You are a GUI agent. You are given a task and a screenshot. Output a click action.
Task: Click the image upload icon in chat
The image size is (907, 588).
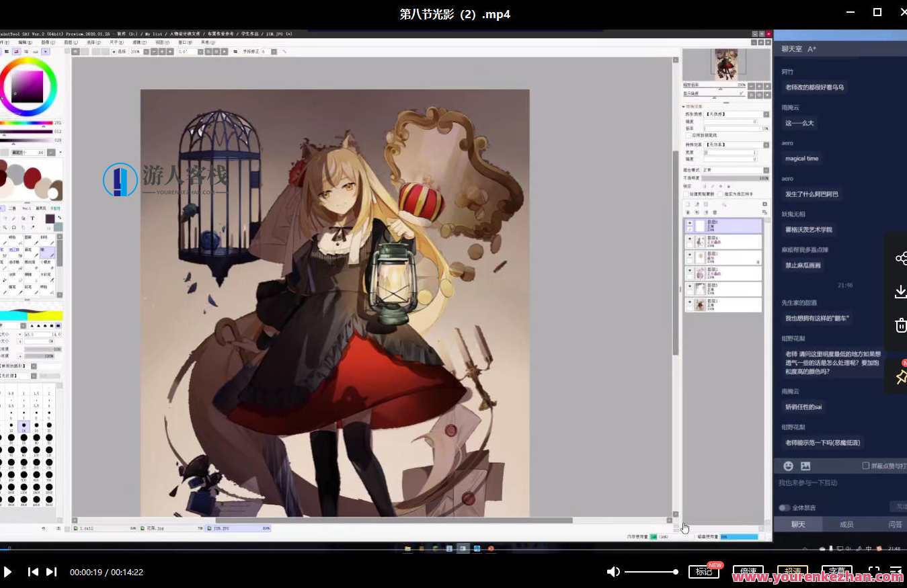coord(805,466)
